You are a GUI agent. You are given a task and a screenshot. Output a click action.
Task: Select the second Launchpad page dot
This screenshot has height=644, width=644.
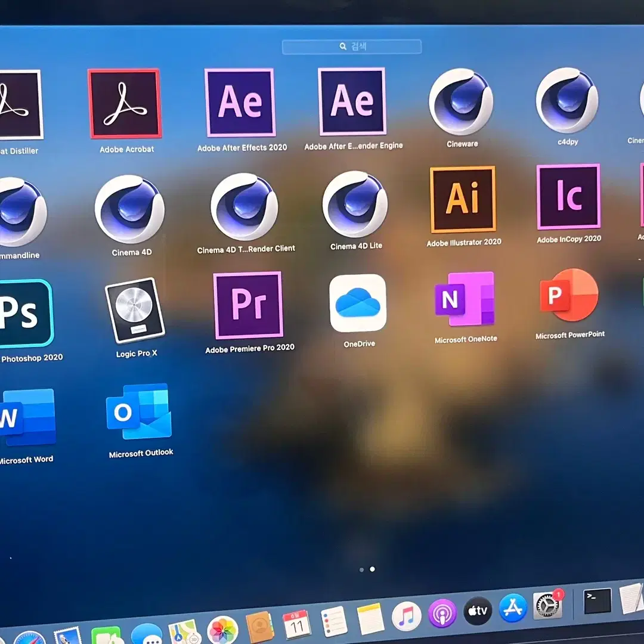373,569
